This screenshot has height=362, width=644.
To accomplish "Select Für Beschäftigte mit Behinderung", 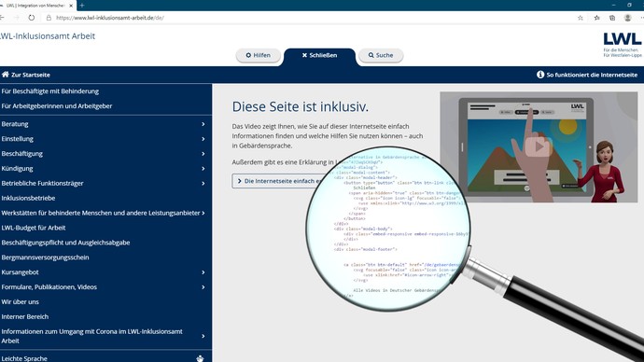I will [50, 91].
